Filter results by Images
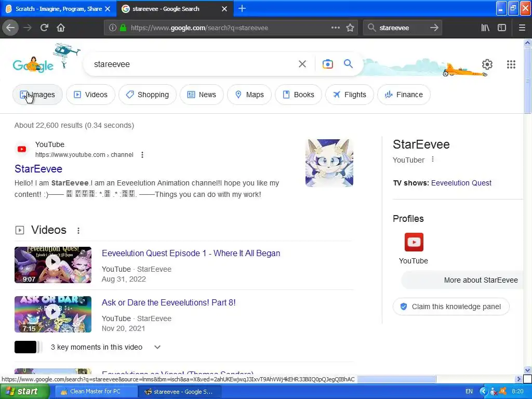Screen dimensions: 532x399 [37, 95]
